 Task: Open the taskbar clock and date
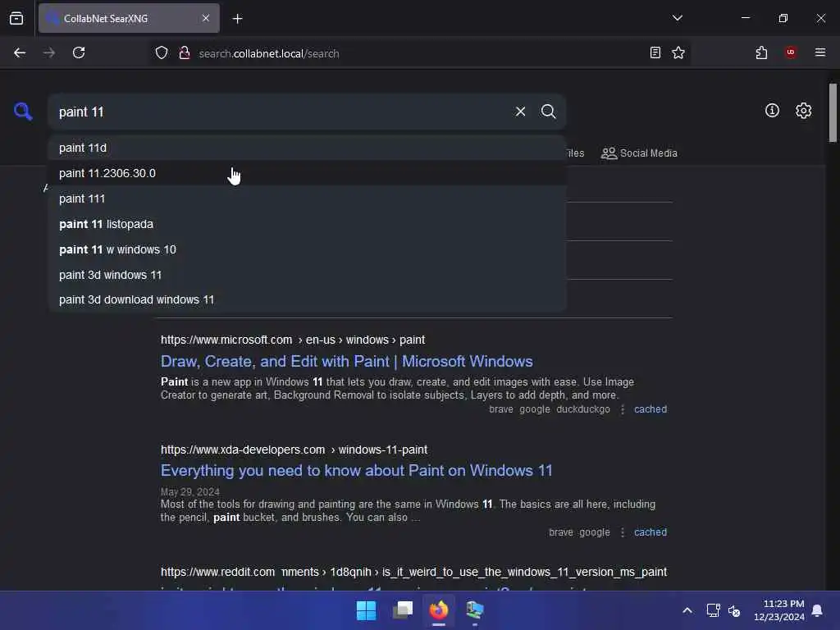[x=779, y=610]
